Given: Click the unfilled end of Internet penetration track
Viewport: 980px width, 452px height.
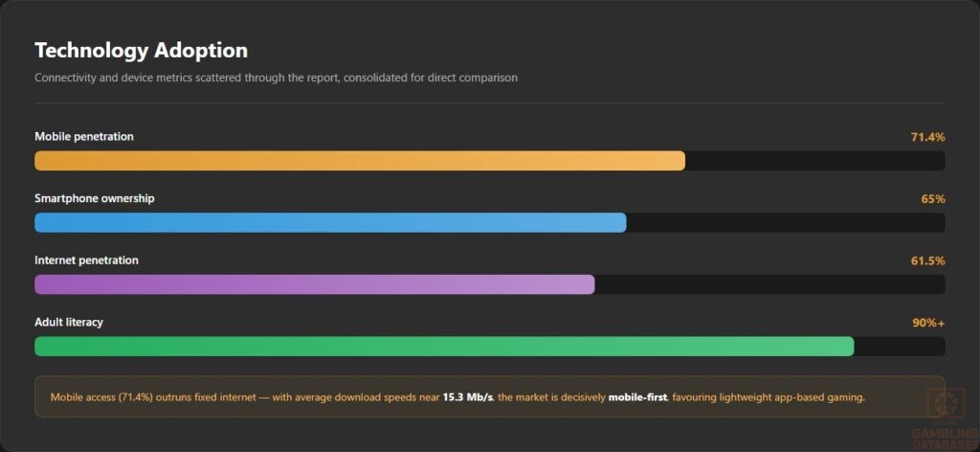Looking at the screenshot, I should coord(770,284).
